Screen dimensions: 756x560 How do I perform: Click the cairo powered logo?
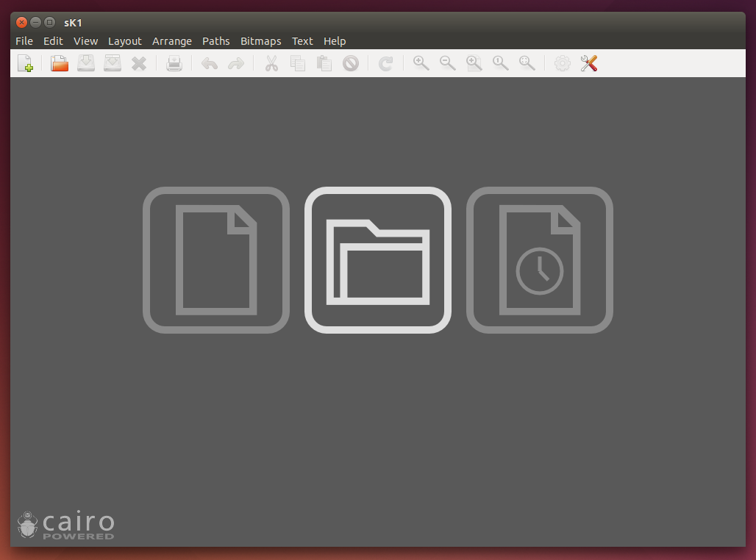click(65, 523)
